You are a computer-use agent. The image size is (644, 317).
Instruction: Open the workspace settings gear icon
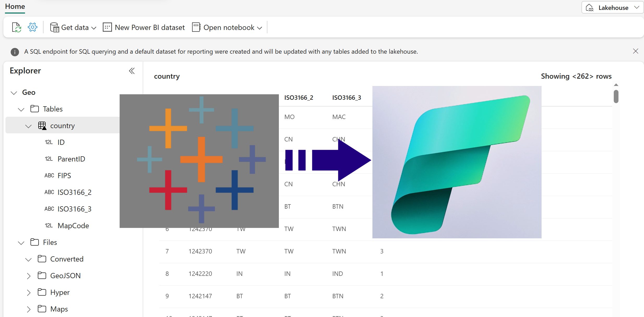(x=32, y=27)
